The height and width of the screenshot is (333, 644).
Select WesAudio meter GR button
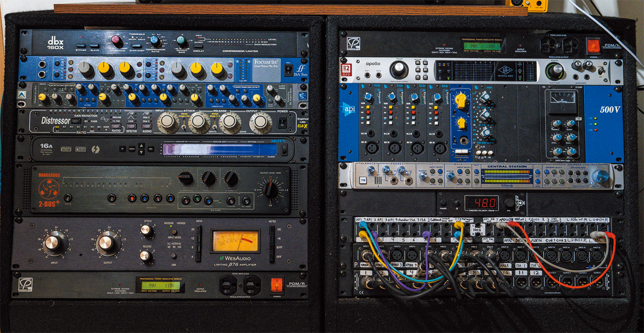272,230
